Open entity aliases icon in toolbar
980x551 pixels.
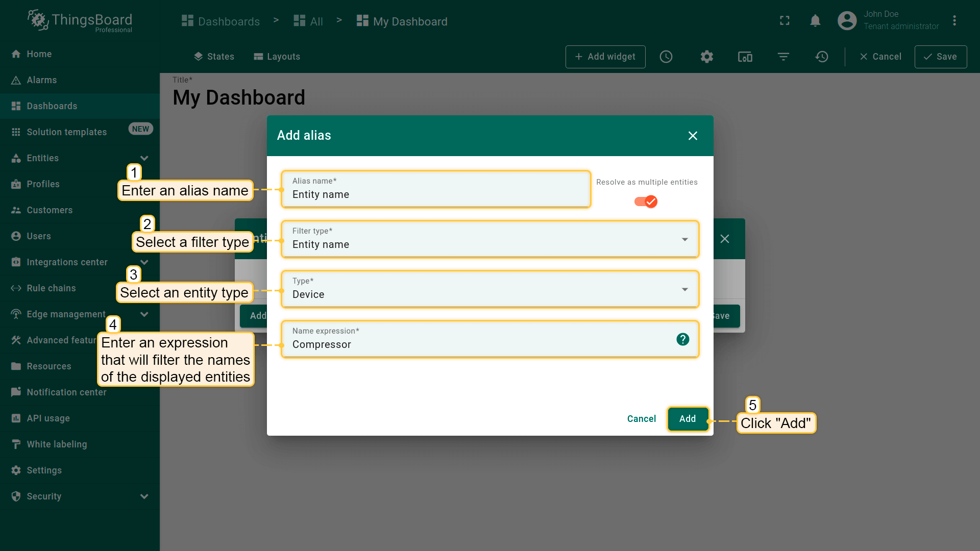pos(745,57)
